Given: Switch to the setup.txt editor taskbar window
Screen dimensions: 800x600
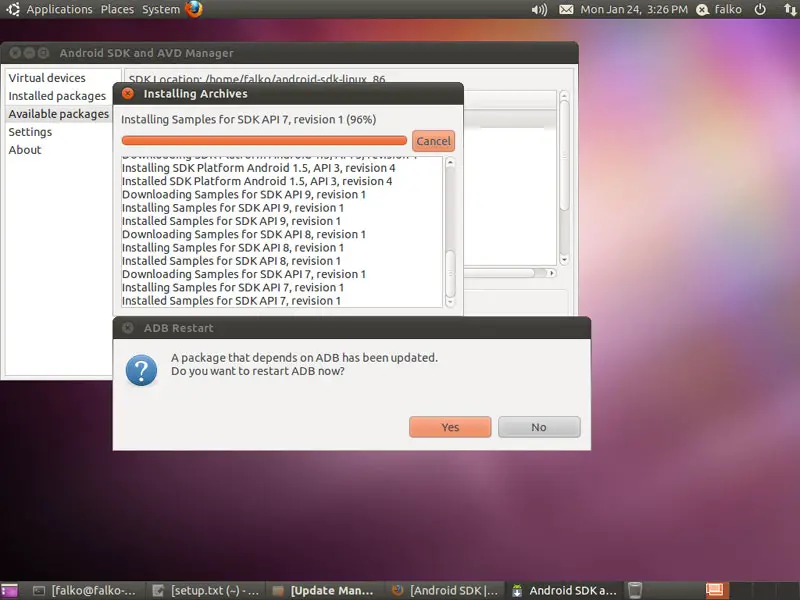Looking at the screenshot, I should pos(206,590).
